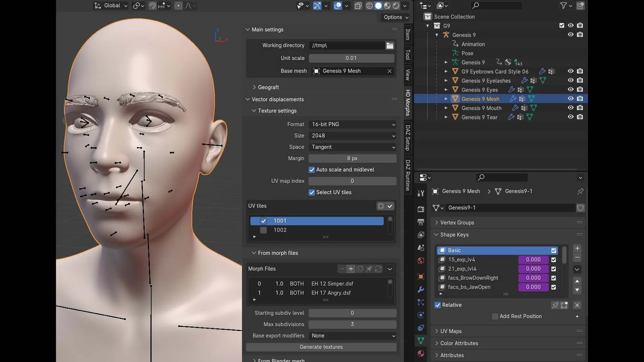This screenshot has width=644, height=362.
Task: Switch to the Material Properties tab
Action: click(421, 353)
